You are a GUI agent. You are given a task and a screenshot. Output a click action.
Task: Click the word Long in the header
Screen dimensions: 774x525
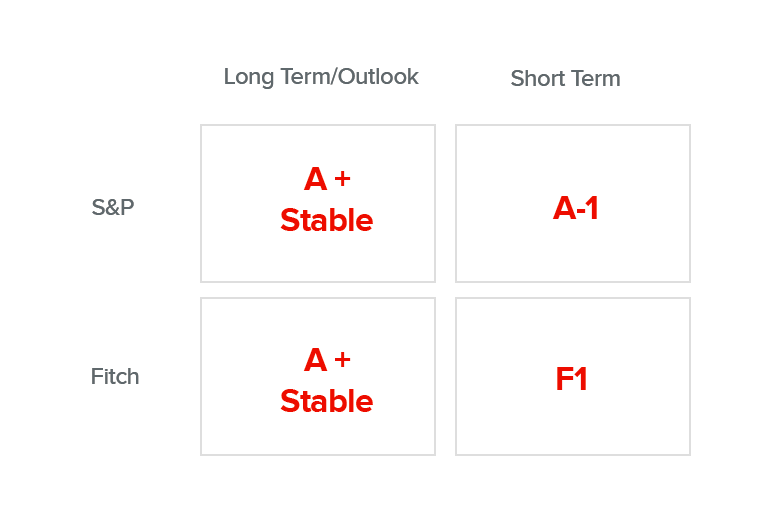pos(249,77)
